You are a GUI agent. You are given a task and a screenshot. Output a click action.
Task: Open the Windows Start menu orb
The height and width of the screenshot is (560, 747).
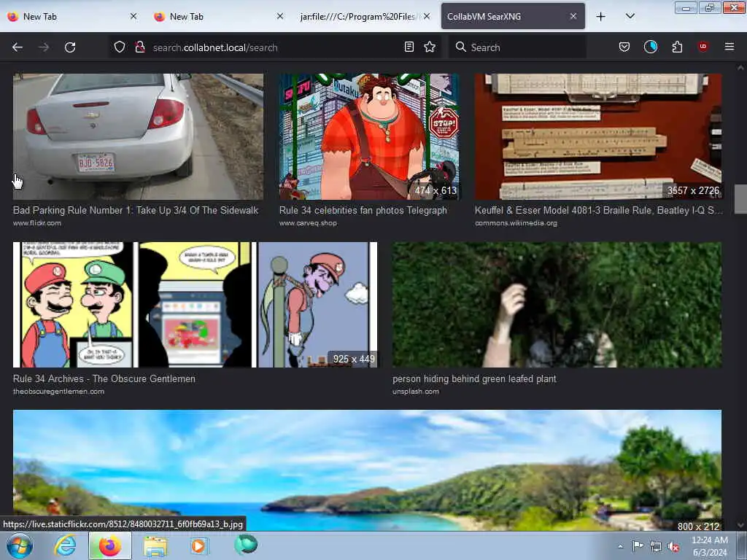coord(20,545)
